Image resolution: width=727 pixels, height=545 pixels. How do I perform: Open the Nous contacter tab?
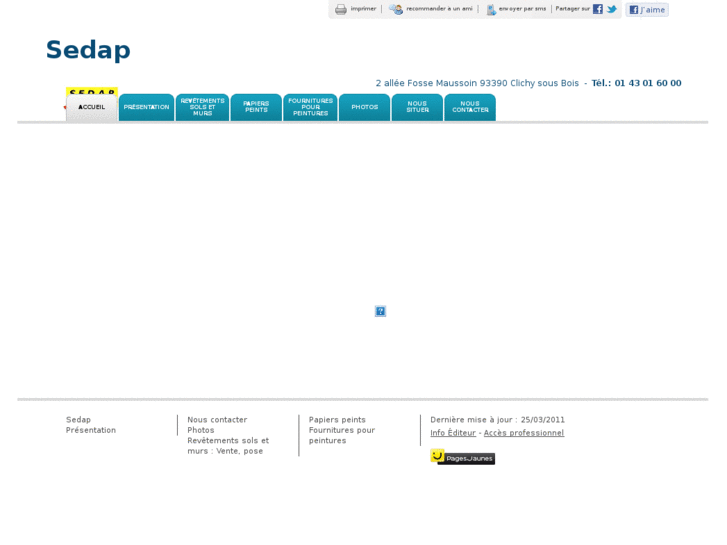coord(470,108)
